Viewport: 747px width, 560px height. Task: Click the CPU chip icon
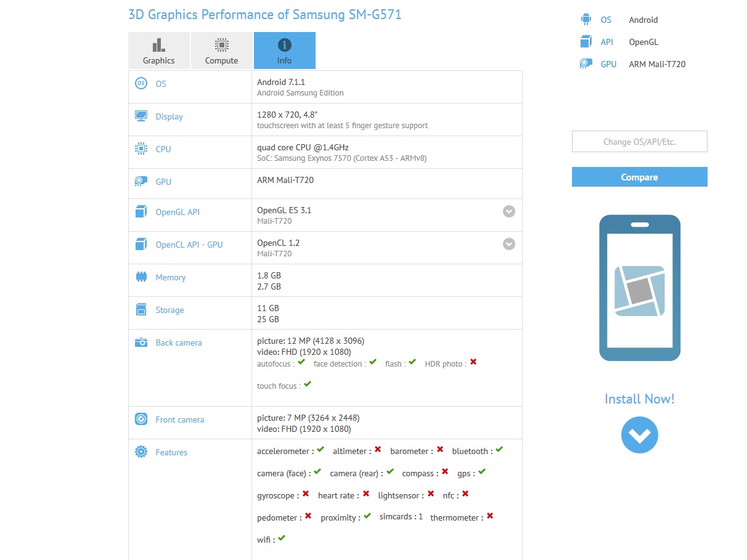[x=141, y=148]
